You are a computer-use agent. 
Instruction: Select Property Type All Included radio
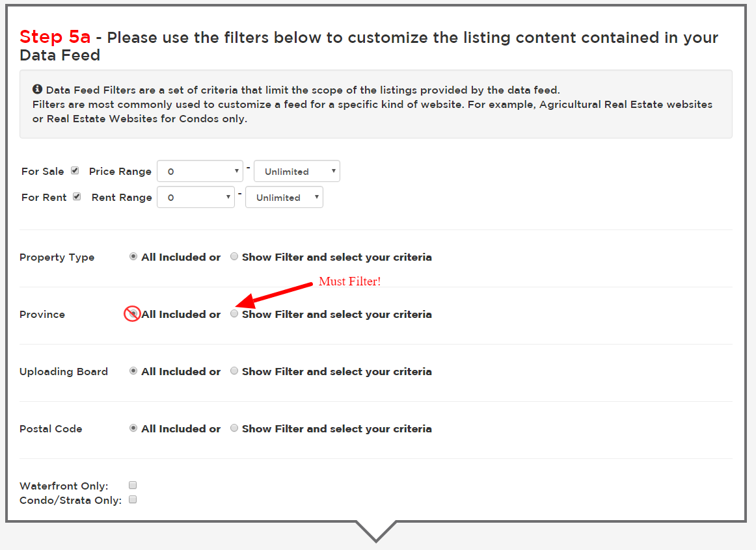pyautogui.click(x=133, y=257)
